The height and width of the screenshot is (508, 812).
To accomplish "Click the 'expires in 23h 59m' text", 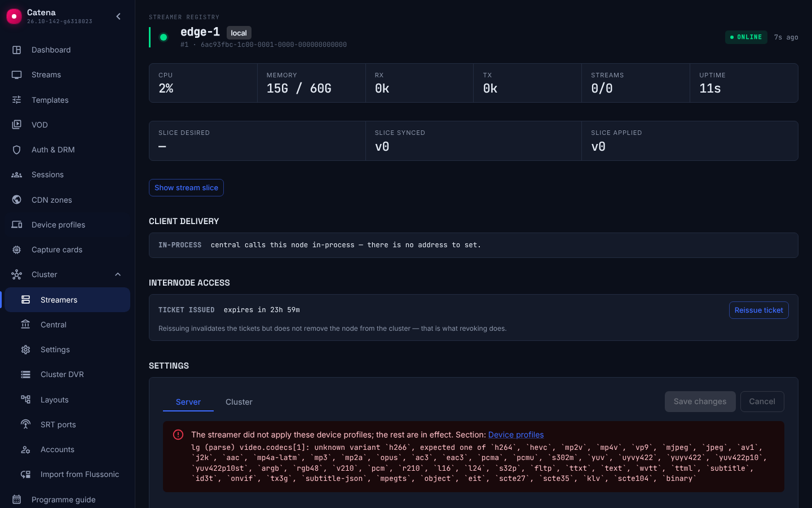I will [262, 310].
